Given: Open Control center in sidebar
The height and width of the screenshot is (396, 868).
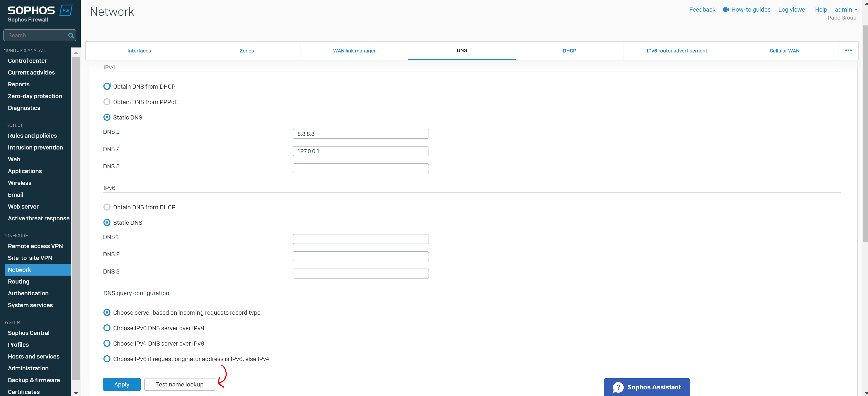Looking at the screenshot, I should click(x=27, y=61).
